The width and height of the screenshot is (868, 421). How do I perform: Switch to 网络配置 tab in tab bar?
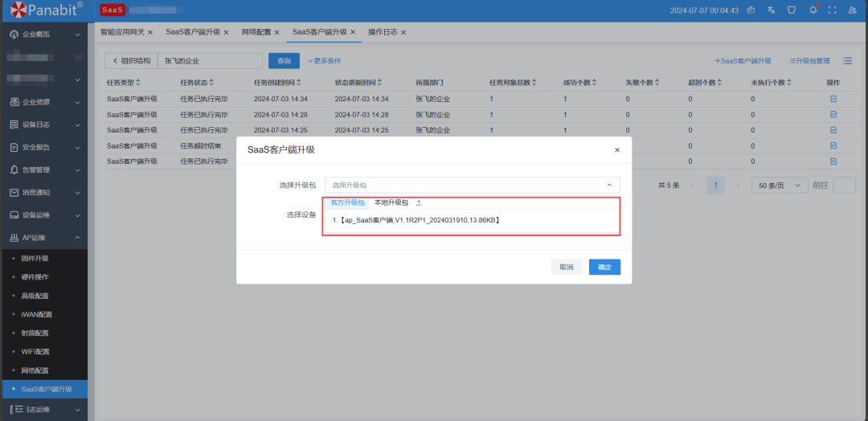256,32
